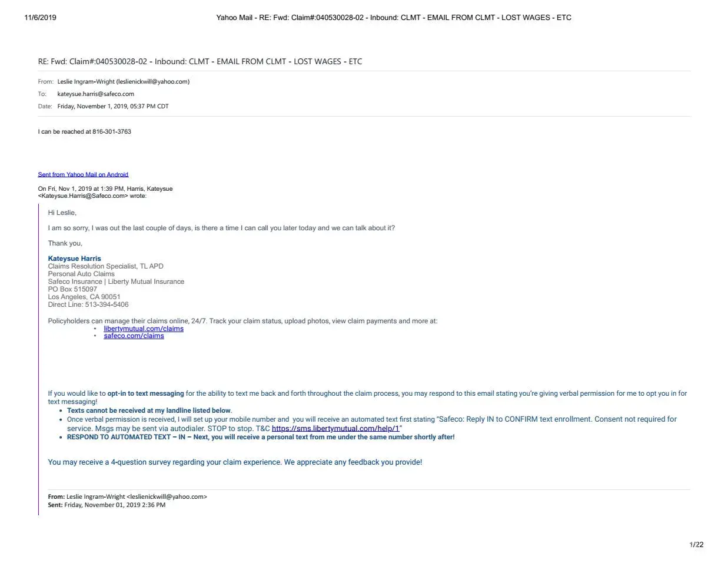Click the Sent: Friday, November 01 line
728x563 pixels.
point(107,505)
